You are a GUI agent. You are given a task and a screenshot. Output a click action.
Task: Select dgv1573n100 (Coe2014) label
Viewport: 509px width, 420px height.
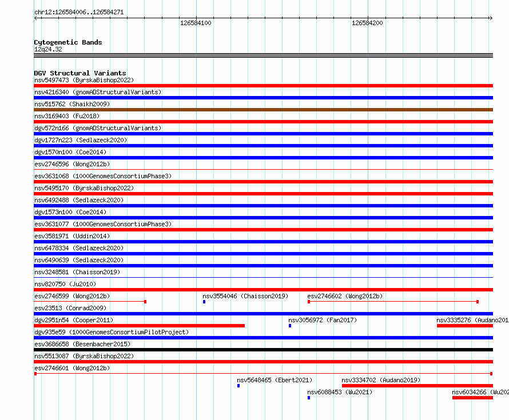pos(70,212)
